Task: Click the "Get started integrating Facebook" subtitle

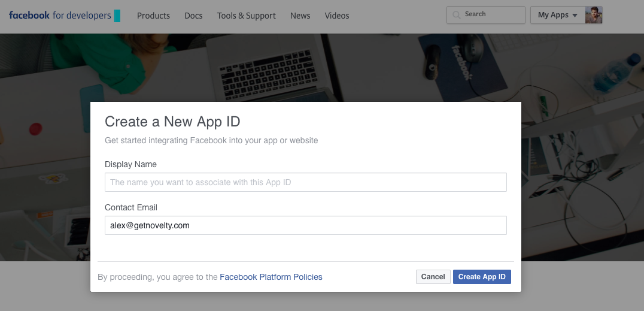Action: (x=211, y=140)
